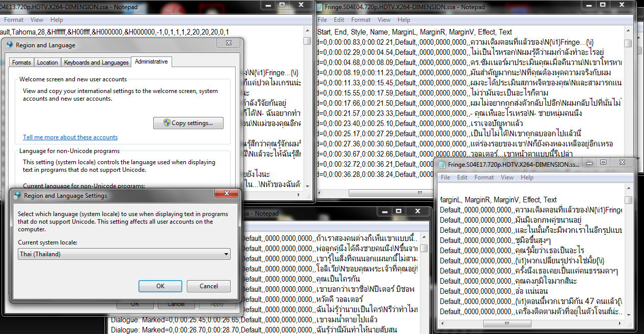The width and height of the screenshot is (644, 334).
Task: Open Format menu in Fringe.S04E04 Notepad
Action: coord(361,20)
